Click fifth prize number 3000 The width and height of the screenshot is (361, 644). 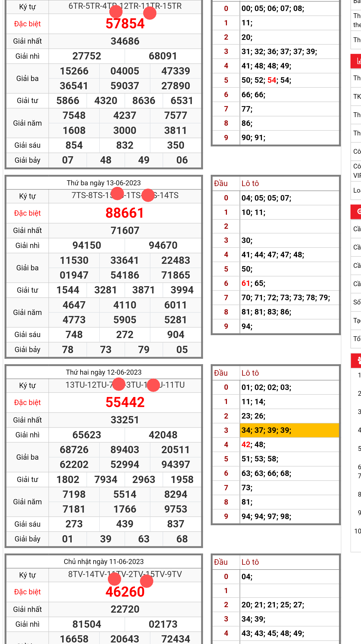click(x=125, y=130)
